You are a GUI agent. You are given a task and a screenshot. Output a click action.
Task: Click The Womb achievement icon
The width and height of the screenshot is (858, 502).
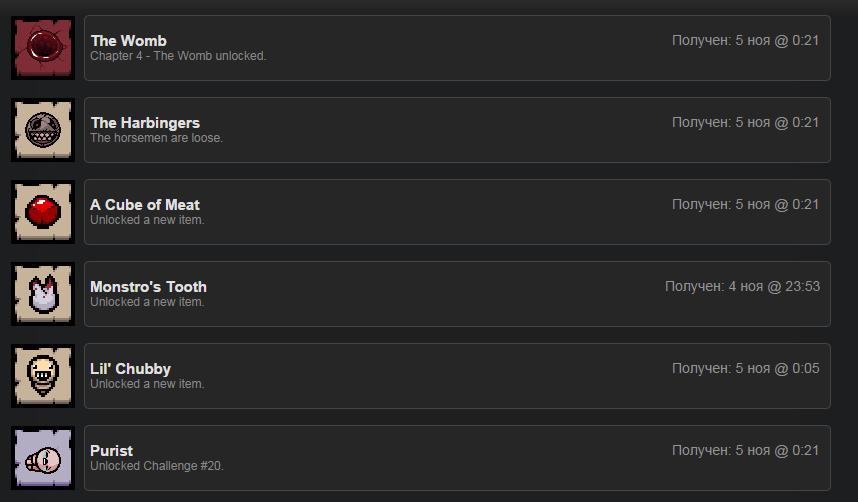point(43,48)
